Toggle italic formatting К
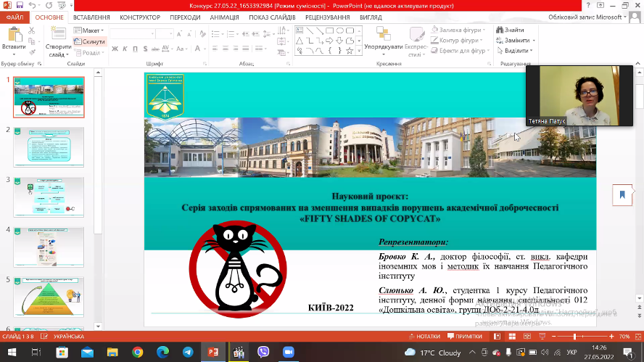This screenshot has width=644, height=362. click(x=125, y=49)
